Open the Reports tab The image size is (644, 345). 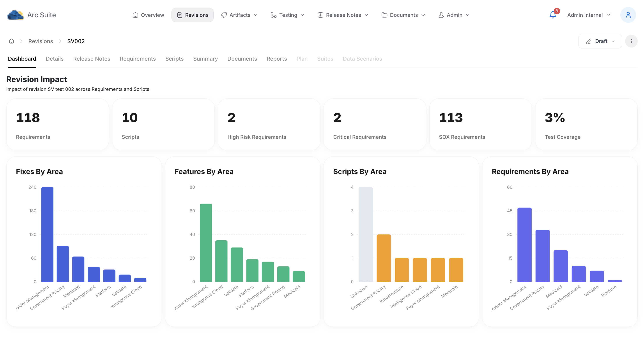pyautogui.click(x=276, y=59)
